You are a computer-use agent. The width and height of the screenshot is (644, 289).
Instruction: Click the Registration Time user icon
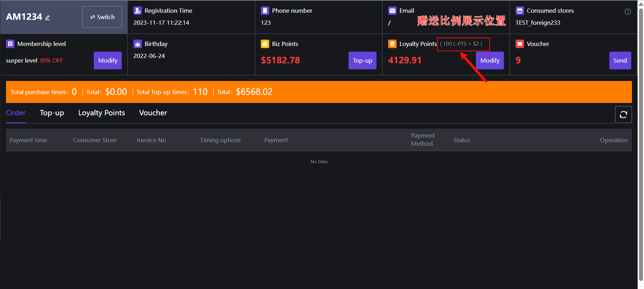(x=138, y=11)
